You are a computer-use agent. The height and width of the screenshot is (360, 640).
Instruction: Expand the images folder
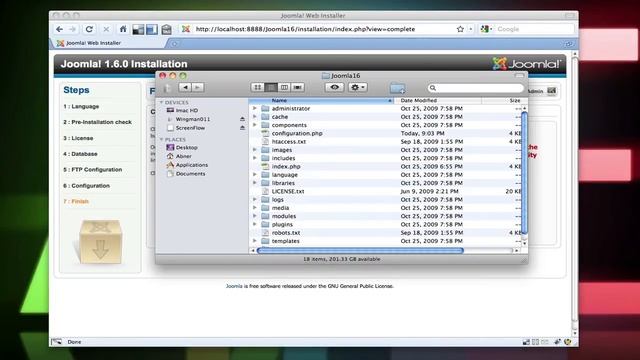(255, 150)
